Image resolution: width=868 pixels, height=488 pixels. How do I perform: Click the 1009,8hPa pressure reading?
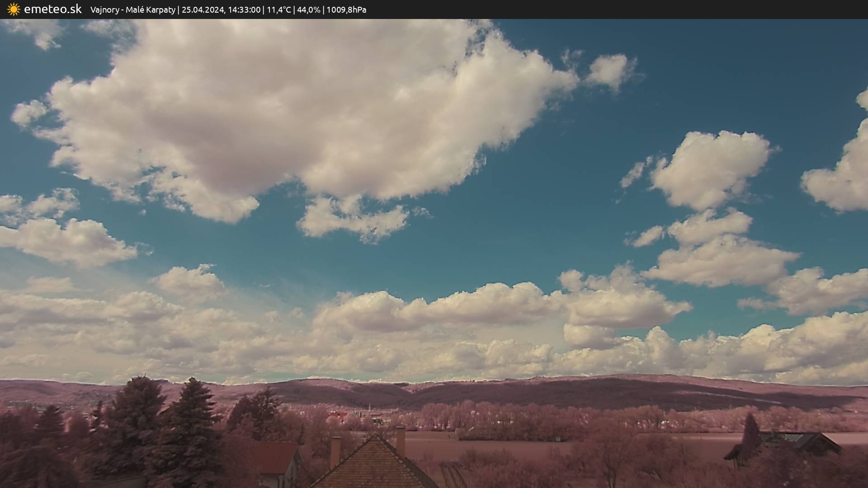pyautogui.click(x=346, y=10)
